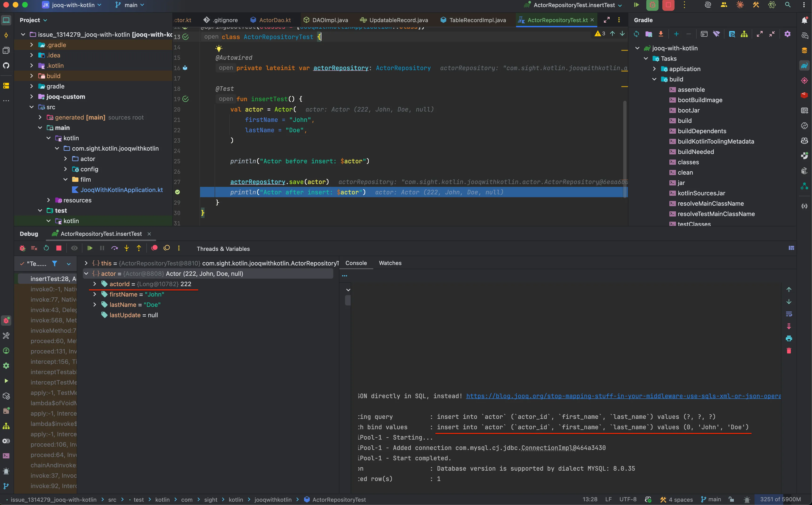
Task: Resume program in debug toolbar
Action: click(x=90, y=248)
